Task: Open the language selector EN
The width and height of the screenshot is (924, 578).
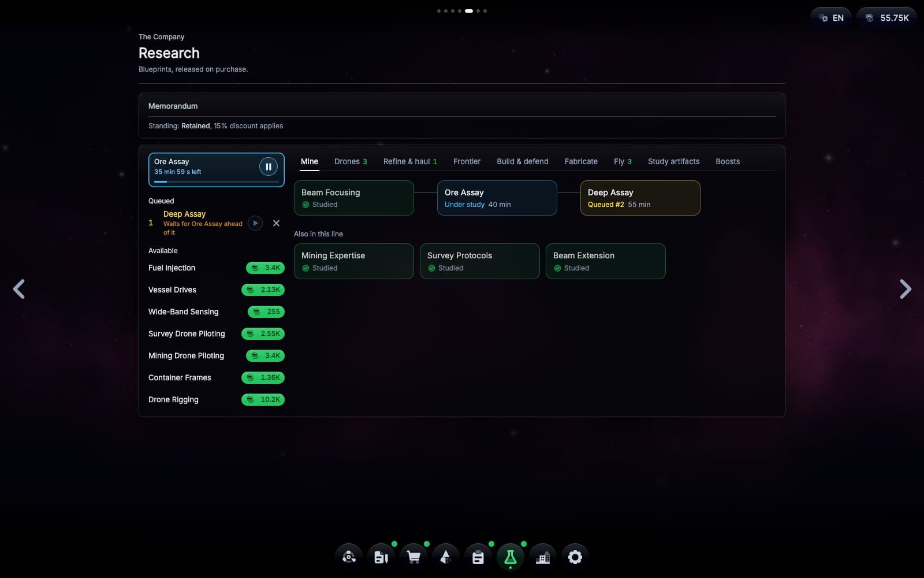Action: (831, 18)
